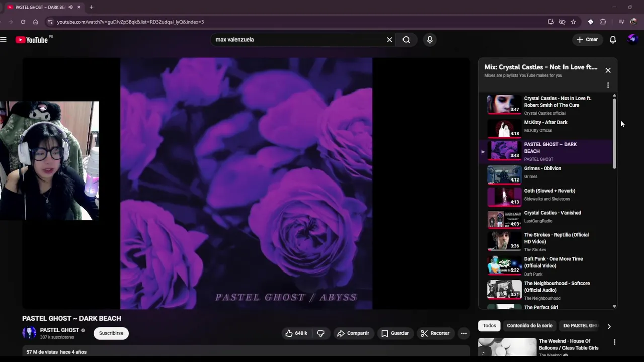
Task: Like the video with thumbs up
Action: pos(296,333)
